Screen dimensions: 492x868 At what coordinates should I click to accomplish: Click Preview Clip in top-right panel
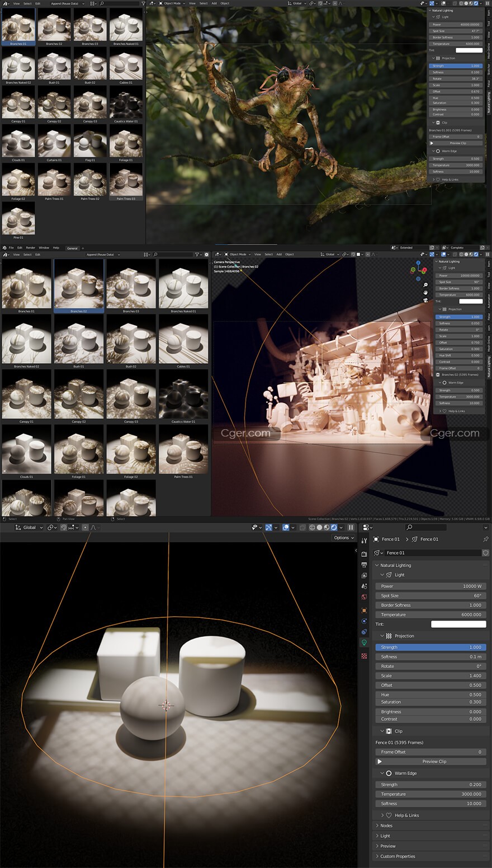[x=456, y=143]
